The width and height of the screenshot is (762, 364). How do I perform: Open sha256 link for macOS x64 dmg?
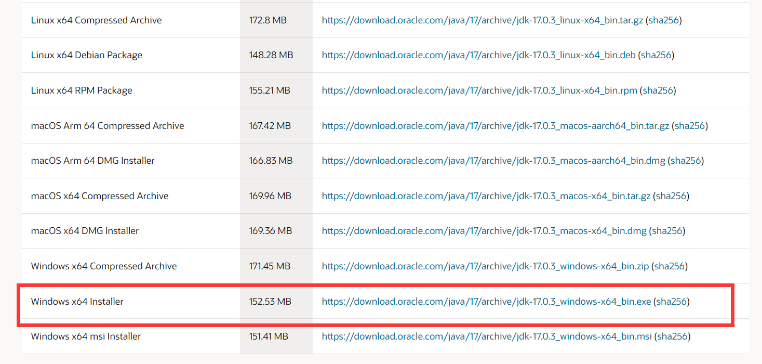(x=667, y=231)
